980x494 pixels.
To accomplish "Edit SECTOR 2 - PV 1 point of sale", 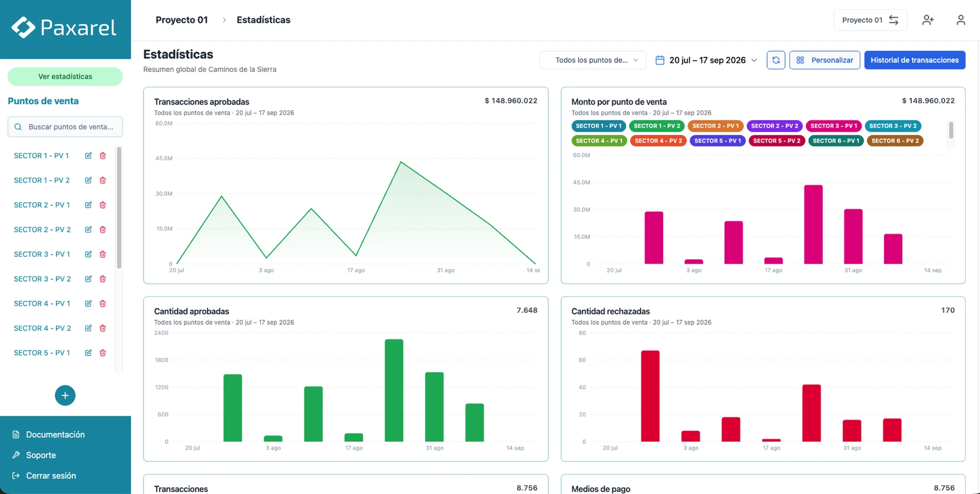I will point(88,205).
